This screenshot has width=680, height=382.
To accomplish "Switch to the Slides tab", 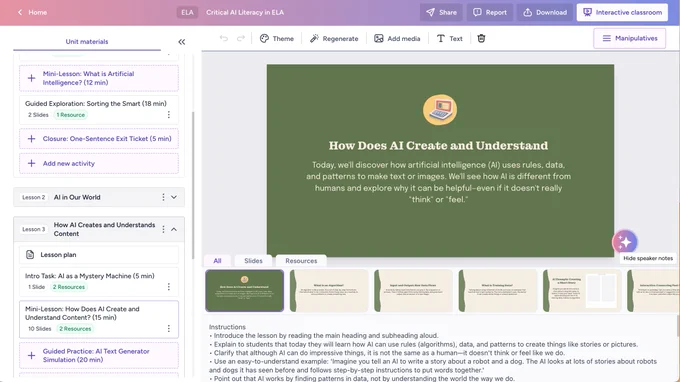I will pyautogui.click(x=253, y=261).
